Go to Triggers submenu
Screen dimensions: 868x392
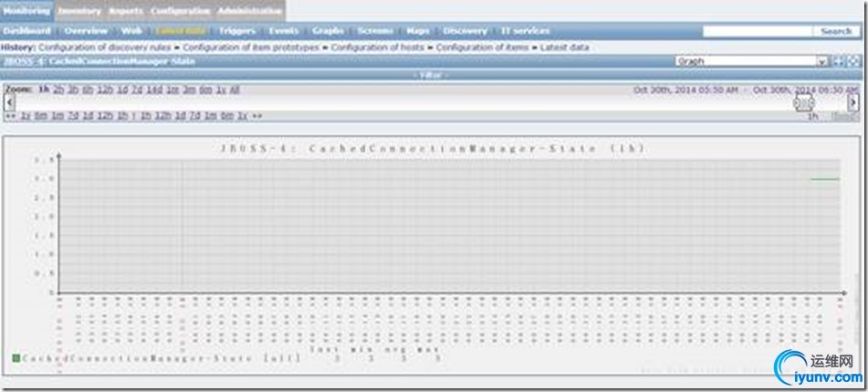pyautogui.click(x=237, y=31)
